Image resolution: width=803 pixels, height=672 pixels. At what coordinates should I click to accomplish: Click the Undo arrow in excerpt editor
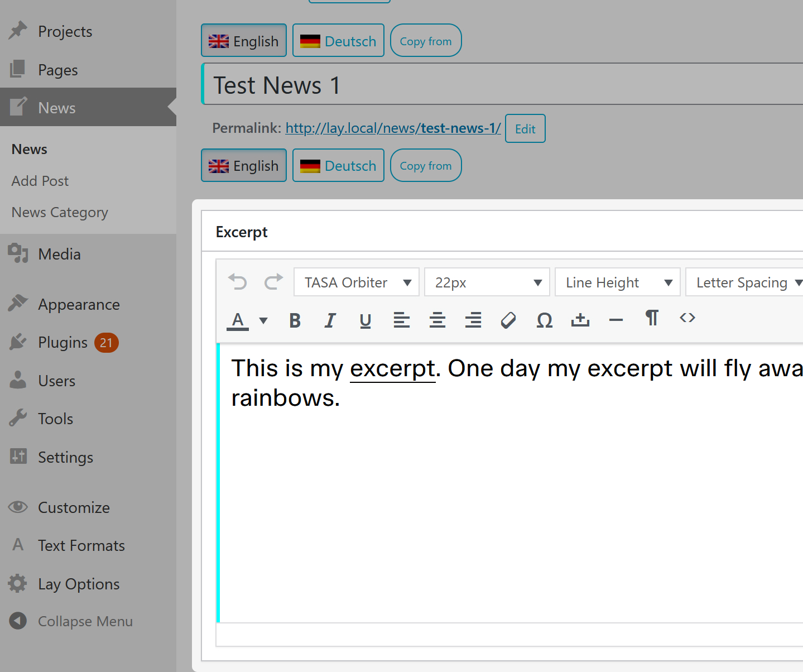coord(238,282)
